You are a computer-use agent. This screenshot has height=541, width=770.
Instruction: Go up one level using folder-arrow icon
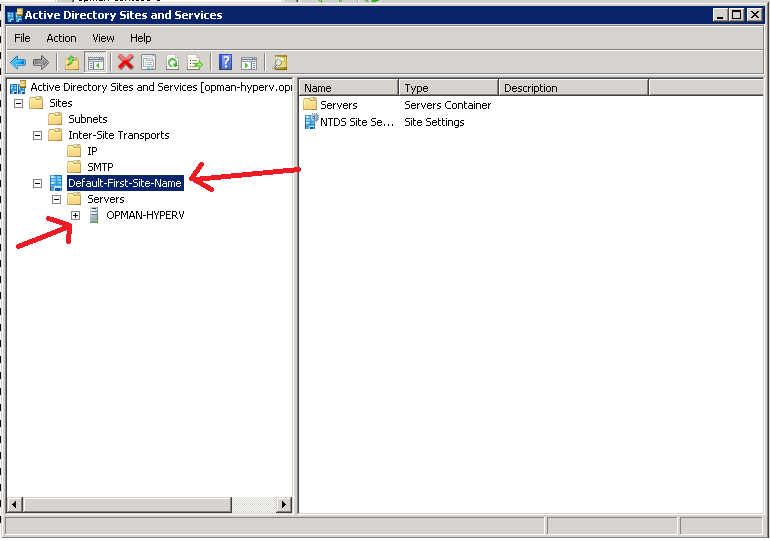[72, 62]
